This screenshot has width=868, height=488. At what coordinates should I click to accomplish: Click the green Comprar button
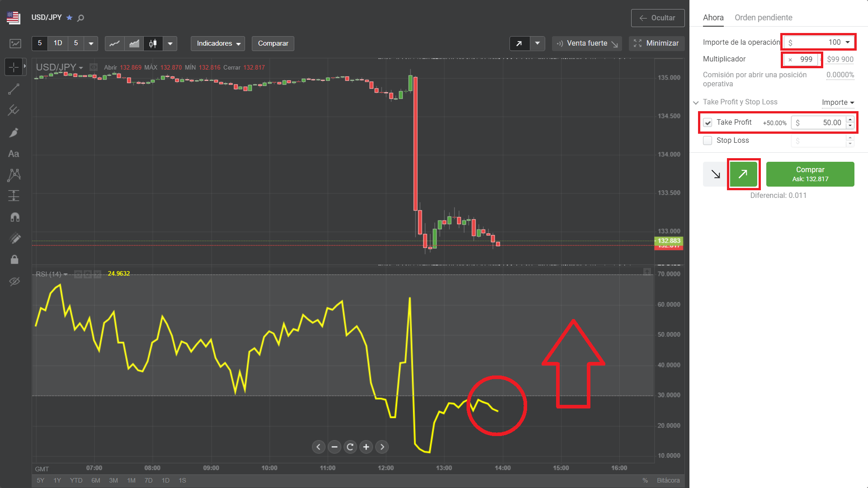click(810, 174)
